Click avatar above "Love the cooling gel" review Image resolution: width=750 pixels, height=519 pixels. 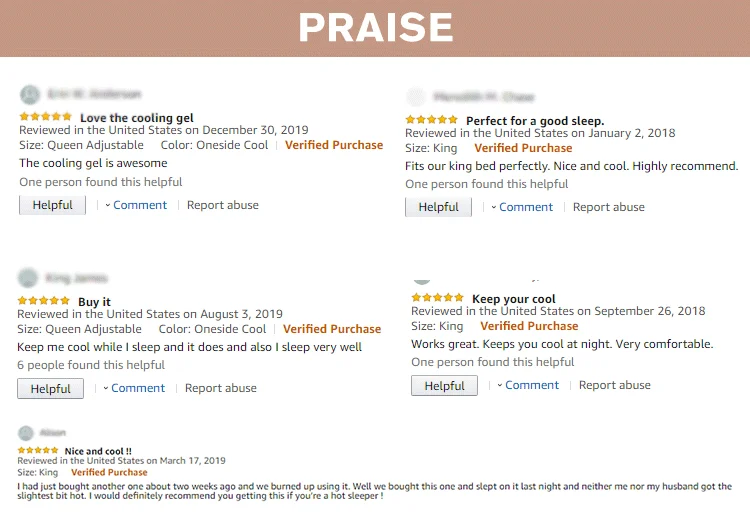30,95
